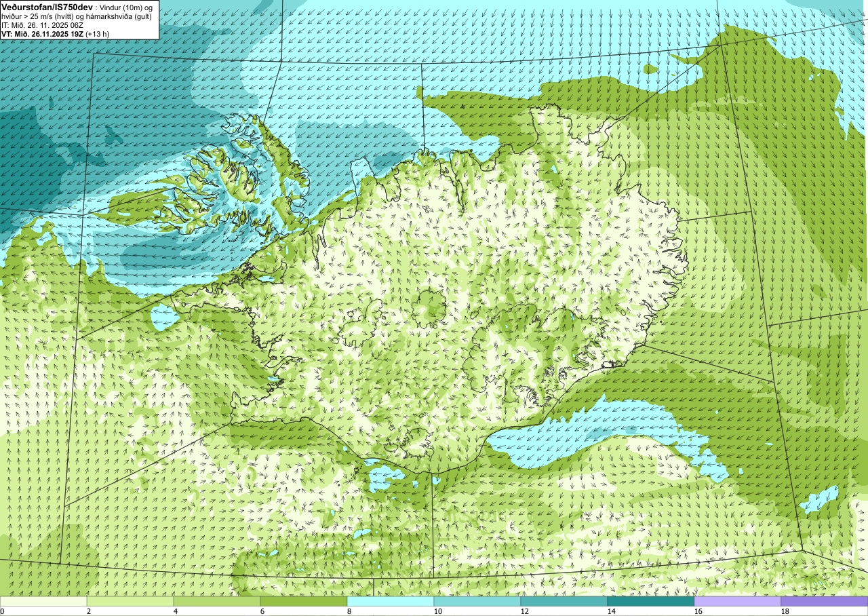
Task: Click the round Hofsjökull glacier outline in central Iceland
Action: (x=429, y=309)
